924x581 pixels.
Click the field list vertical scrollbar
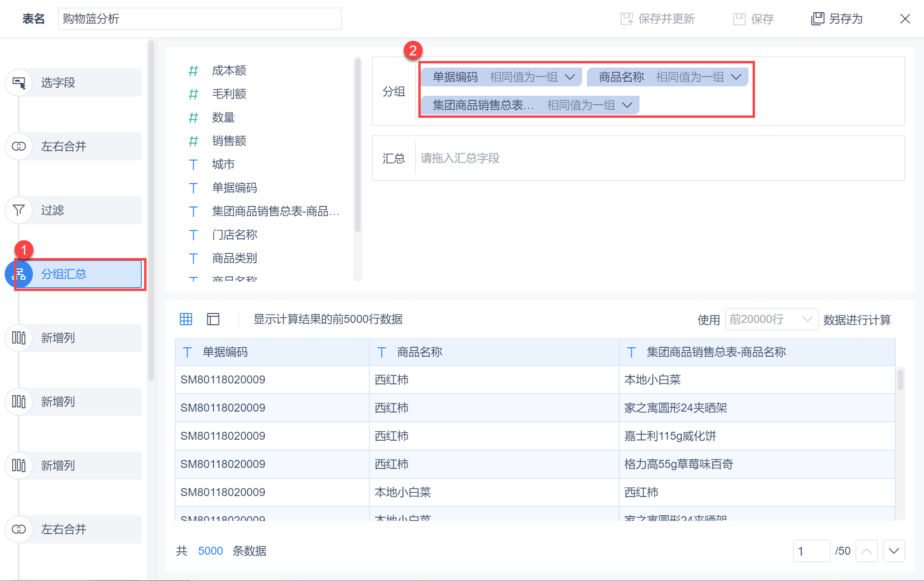tap(358, 145)
